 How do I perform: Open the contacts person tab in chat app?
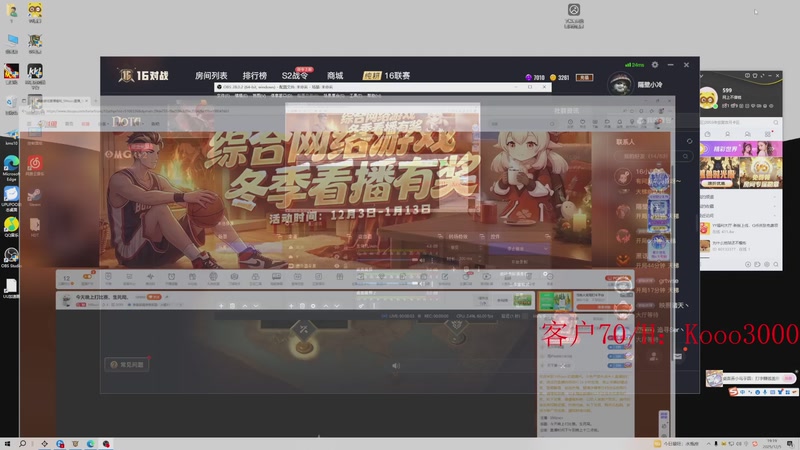(727, 134)
